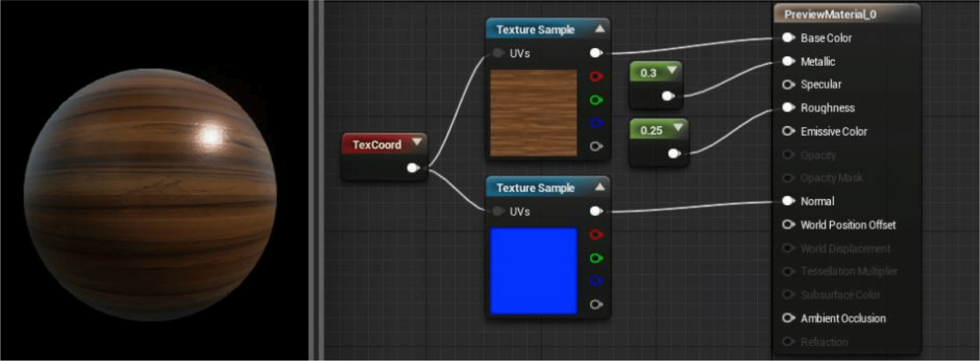Expand the 0.3 constant node arrow
980x361 pixels.
[x=672, y=70]
